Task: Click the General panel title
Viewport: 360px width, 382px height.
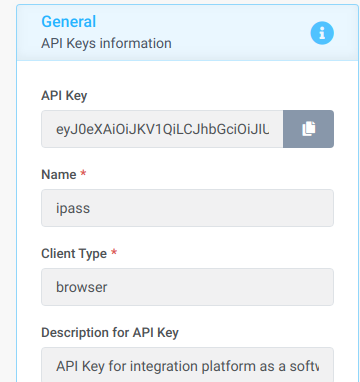Action: 69,22
